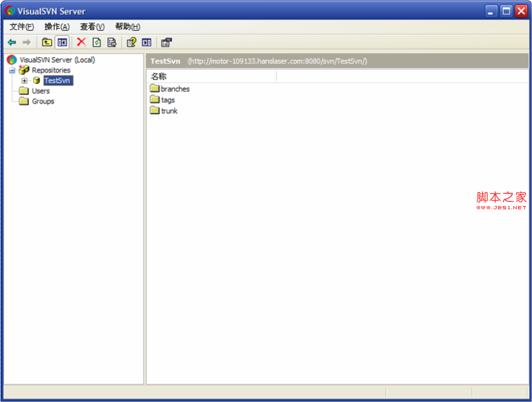Click the Repositories node icon
This screenshot has height=402, width=532.
coord(24,70)
